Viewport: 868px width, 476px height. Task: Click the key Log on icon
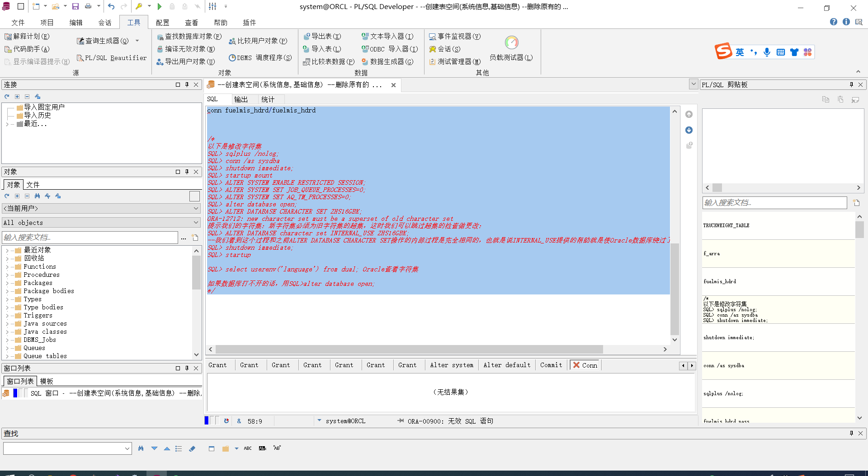tap(139, 6)
